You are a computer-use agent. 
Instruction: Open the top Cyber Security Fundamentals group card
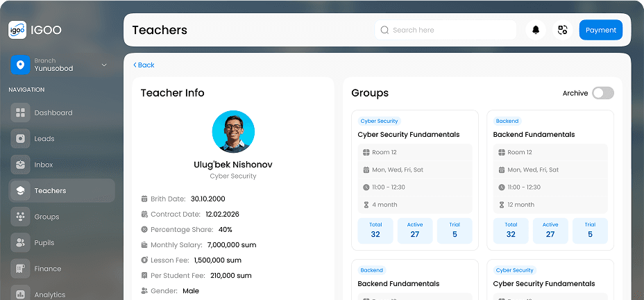click(415, 180)
